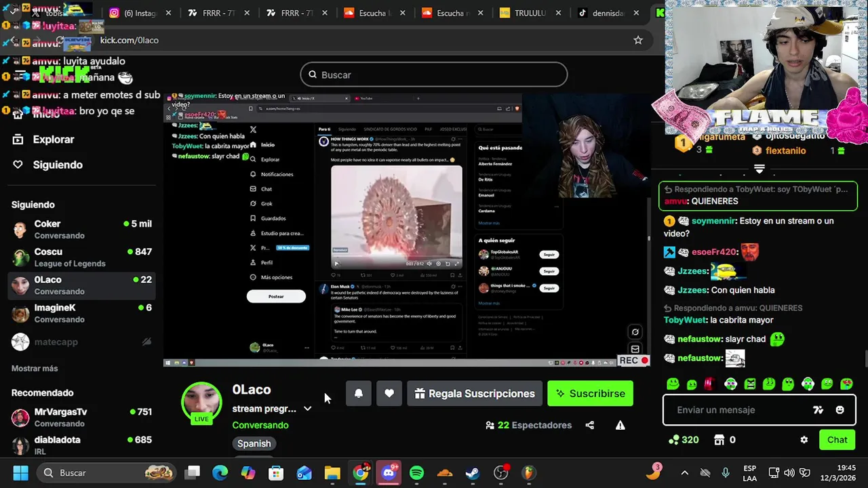This screenshot has height=488, width=868.
Task: Open the Conversando category link
Action: click(x=260, y=425)
